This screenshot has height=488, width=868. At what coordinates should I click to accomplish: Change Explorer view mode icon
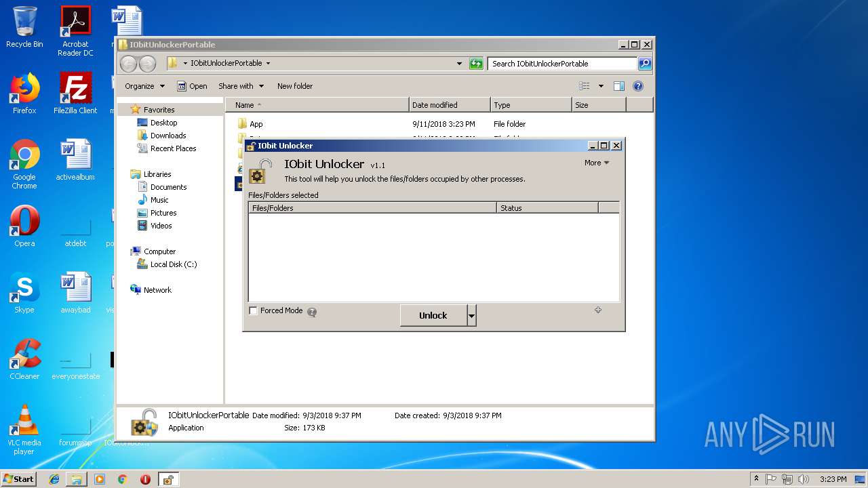point(585,86)
